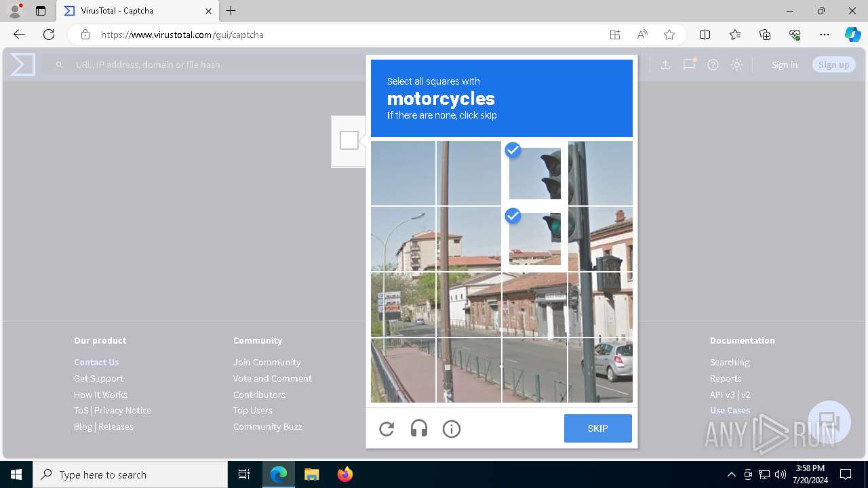Open the Copilot sidebar
The height and width of the screenshot is (488, 868).
[852, 35]
